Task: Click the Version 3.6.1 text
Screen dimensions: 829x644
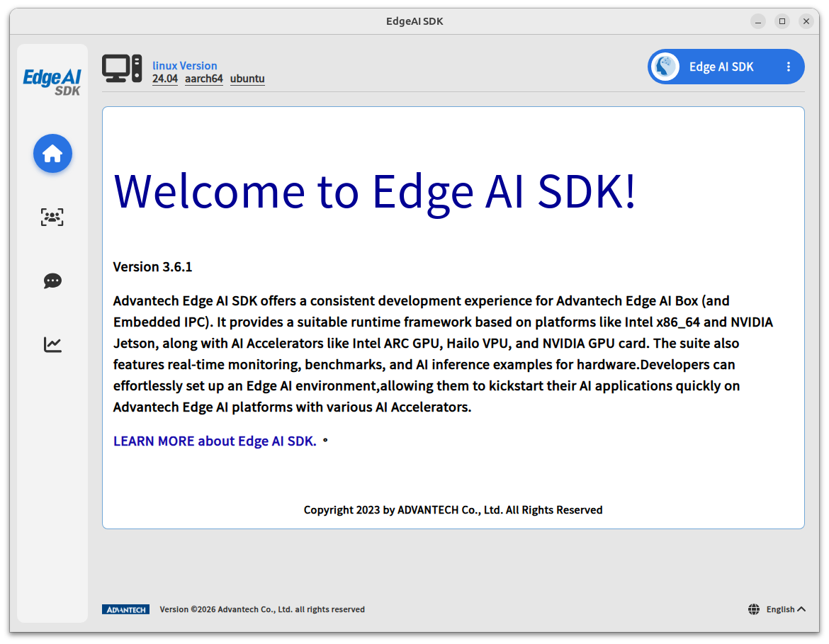Action: pyautogui.click(x=153, y=267)
